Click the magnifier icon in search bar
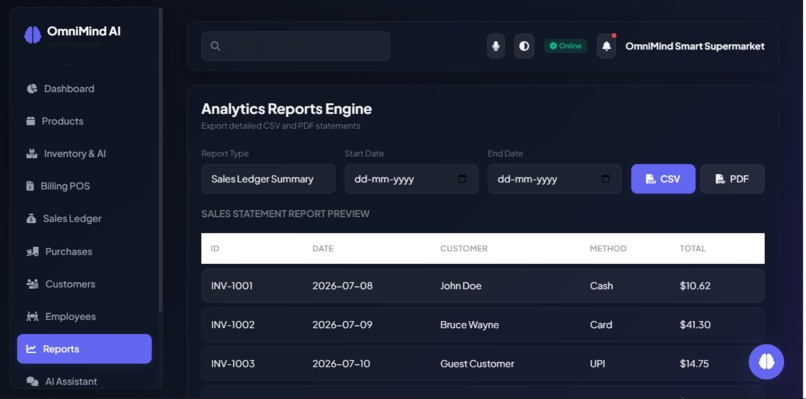 (x=215, y=46)
